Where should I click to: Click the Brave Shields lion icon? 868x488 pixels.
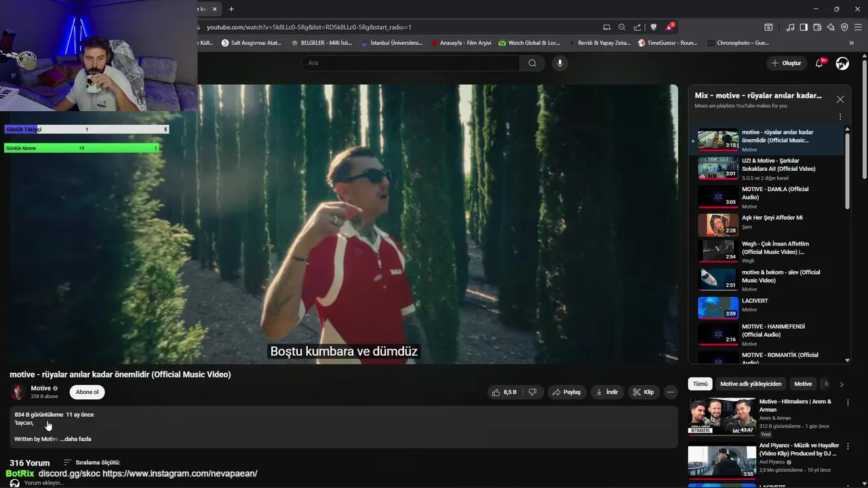pos(654,27)
